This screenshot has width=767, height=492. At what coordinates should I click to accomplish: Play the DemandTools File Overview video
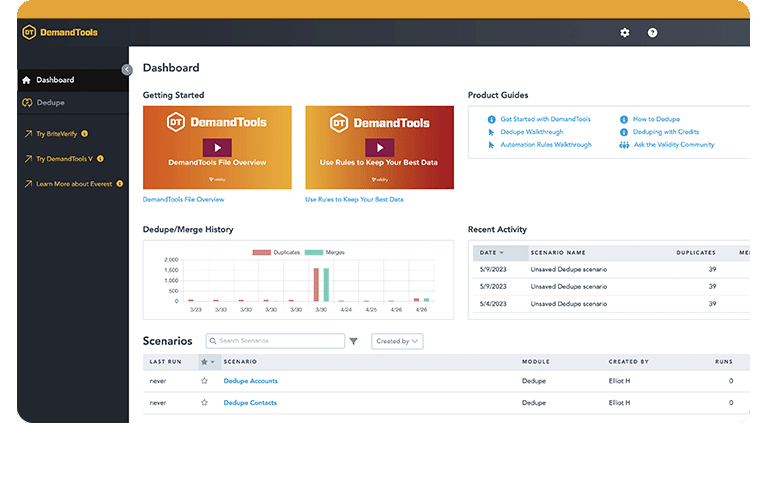click(x=217, y=148)
